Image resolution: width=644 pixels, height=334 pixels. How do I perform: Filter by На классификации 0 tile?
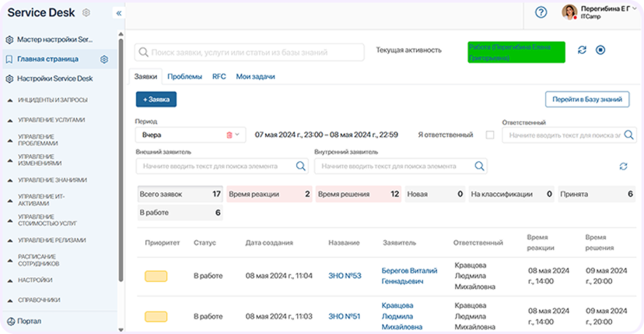coord(511,194)
